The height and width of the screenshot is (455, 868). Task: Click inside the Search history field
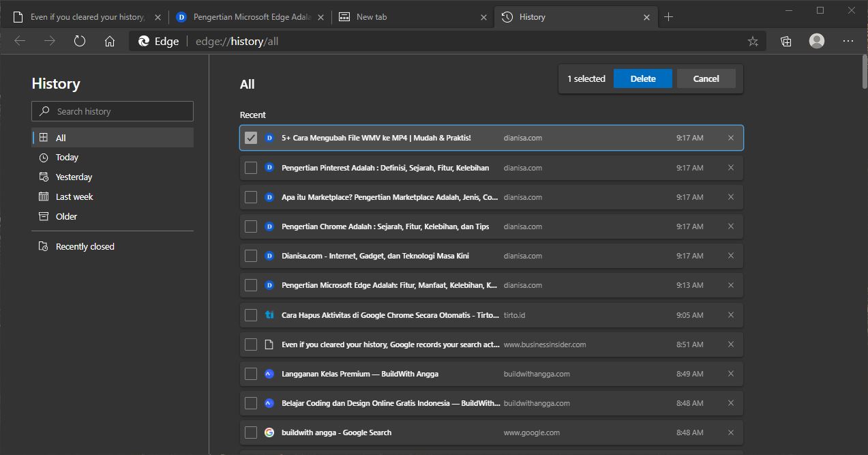[x=112, y=111]
